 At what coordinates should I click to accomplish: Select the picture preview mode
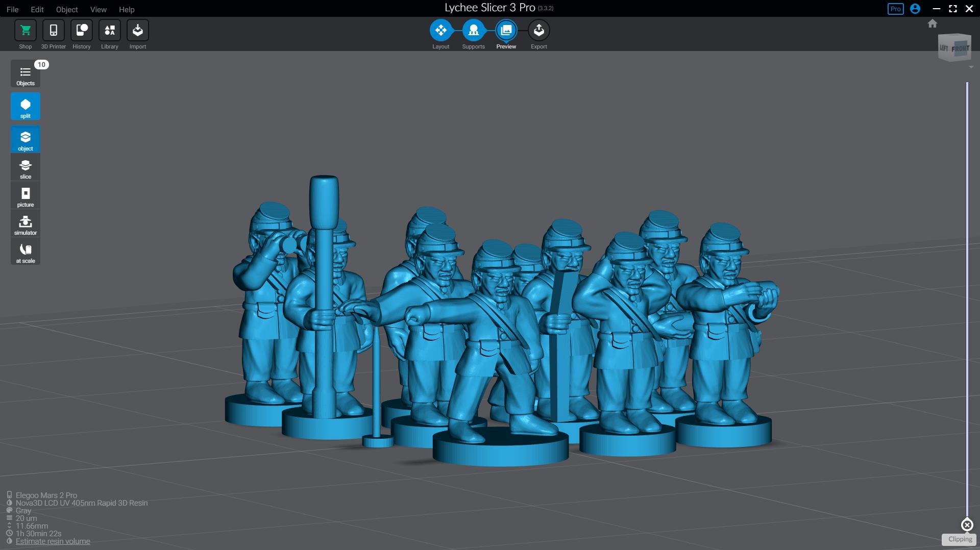click(26, 196)
